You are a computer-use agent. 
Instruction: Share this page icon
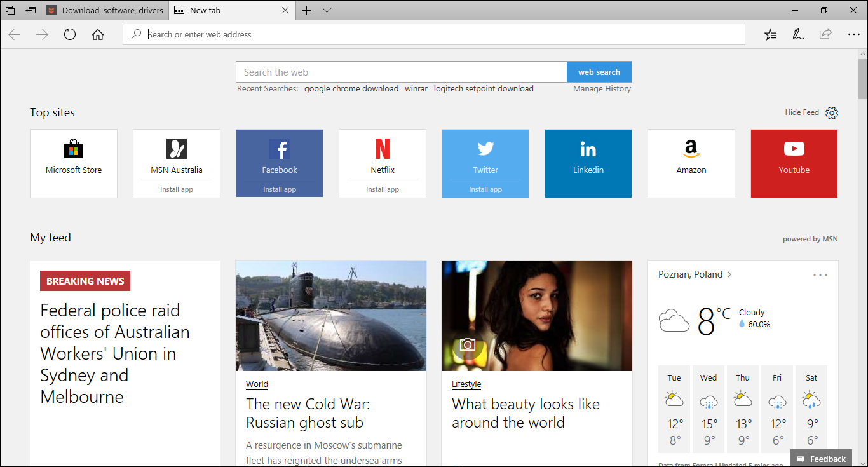tap(825, 35)
